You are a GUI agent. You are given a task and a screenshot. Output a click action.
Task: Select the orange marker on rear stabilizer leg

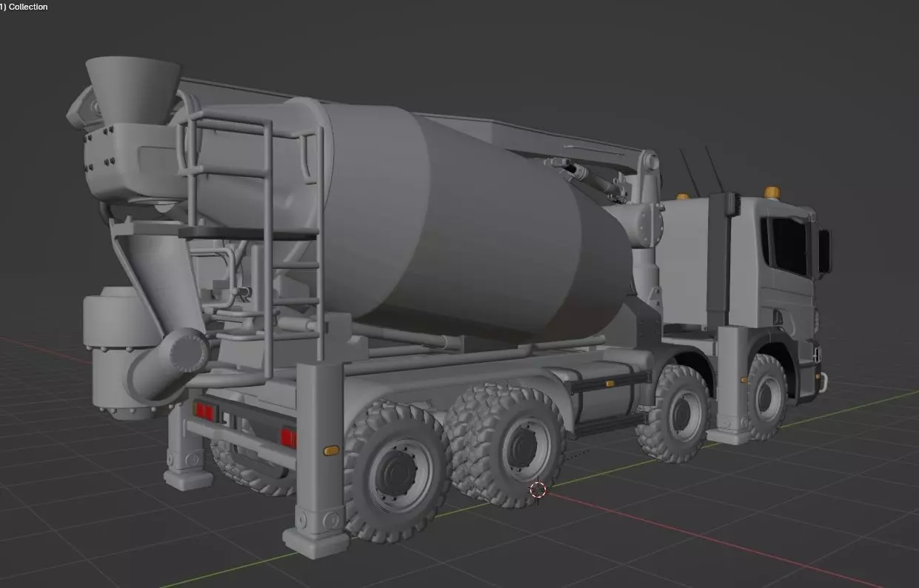click(x=331, y=450)
